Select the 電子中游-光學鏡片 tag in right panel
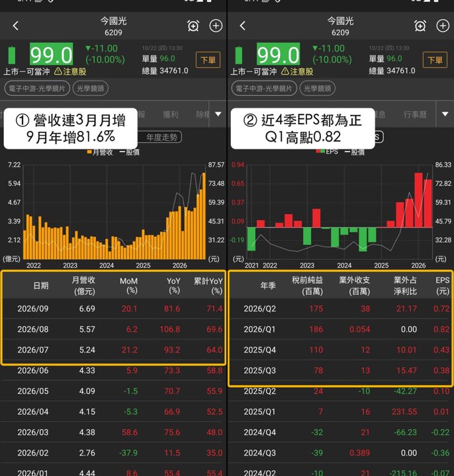This screenshot has height=476, width=454. click(264, 89)
